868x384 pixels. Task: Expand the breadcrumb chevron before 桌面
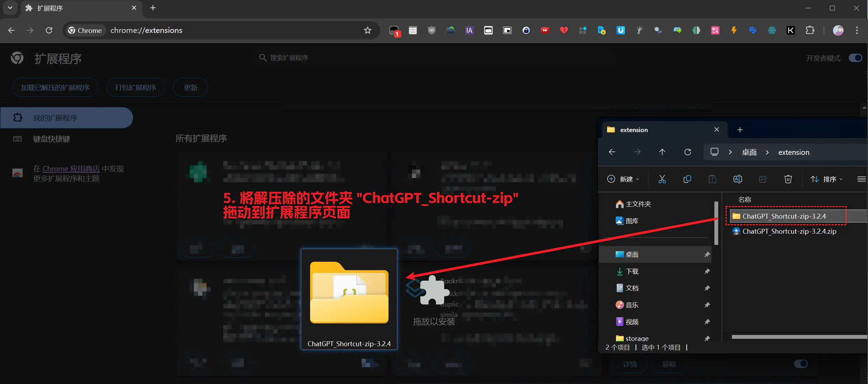tap(730, 152)
